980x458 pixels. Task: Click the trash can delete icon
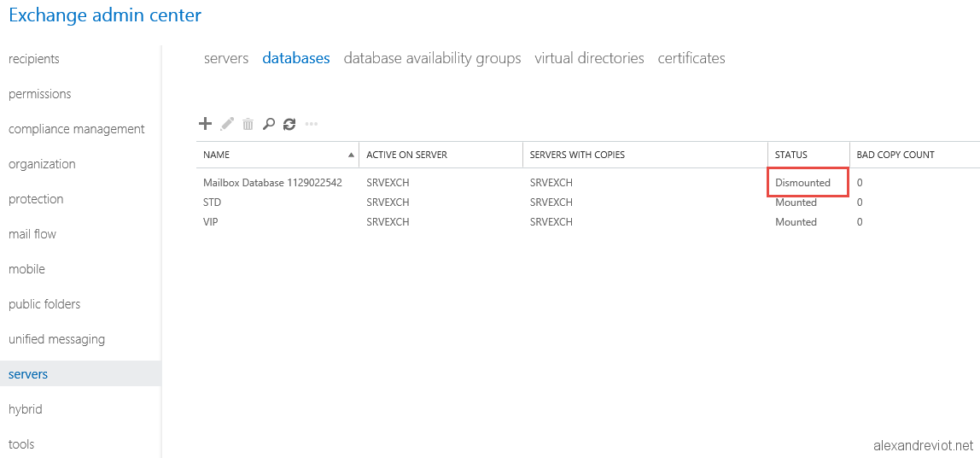point(248,124)
